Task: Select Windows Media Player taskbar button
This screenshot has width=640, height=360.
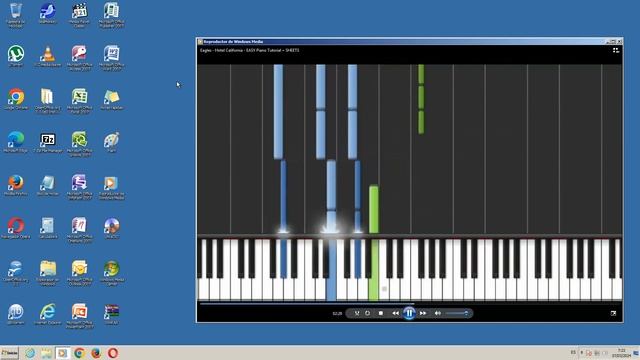Action: [x=62, y=353]
